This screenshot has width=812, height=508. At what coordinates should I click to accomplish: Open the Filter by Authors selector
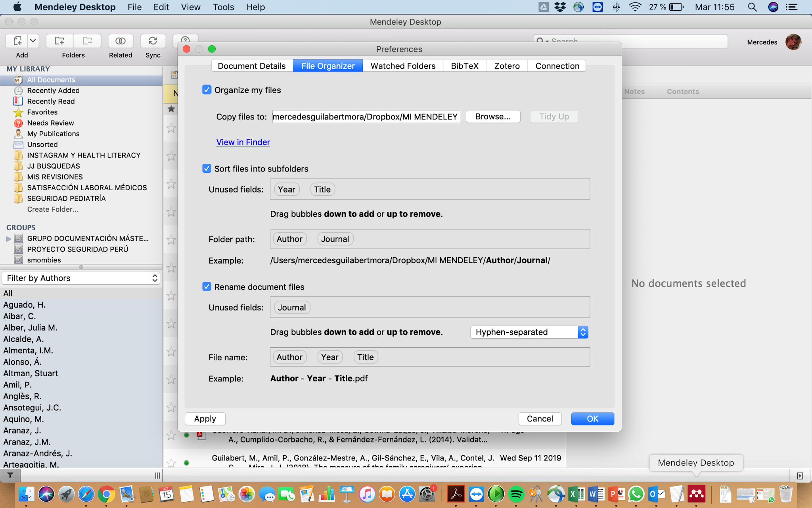[x=81, y=278]
